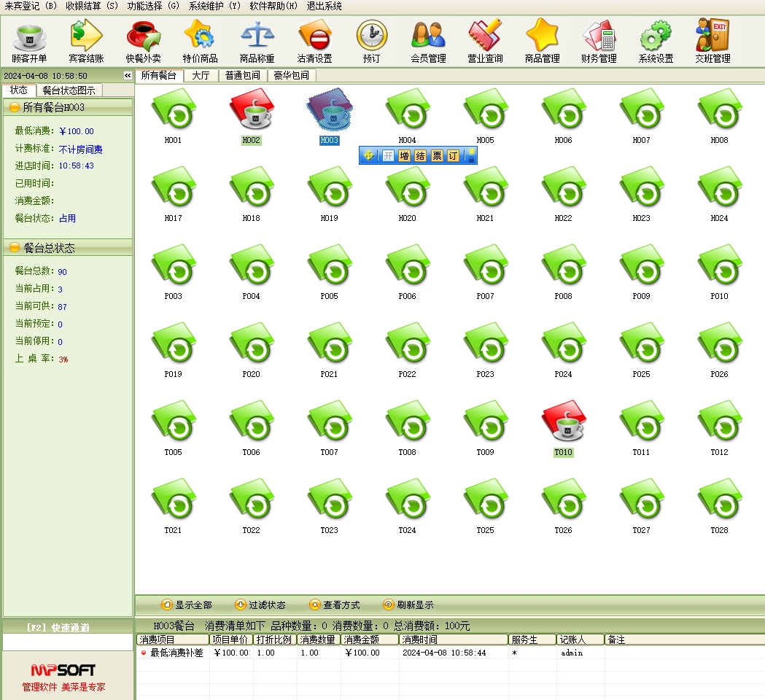
Task: Collapse the 所有餐台H003 info section
Action: click(x=15, y=107)
